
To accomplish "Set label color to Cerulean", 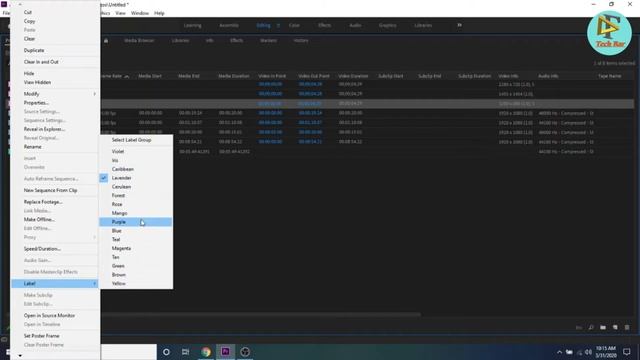I will [x=121, y=187].
